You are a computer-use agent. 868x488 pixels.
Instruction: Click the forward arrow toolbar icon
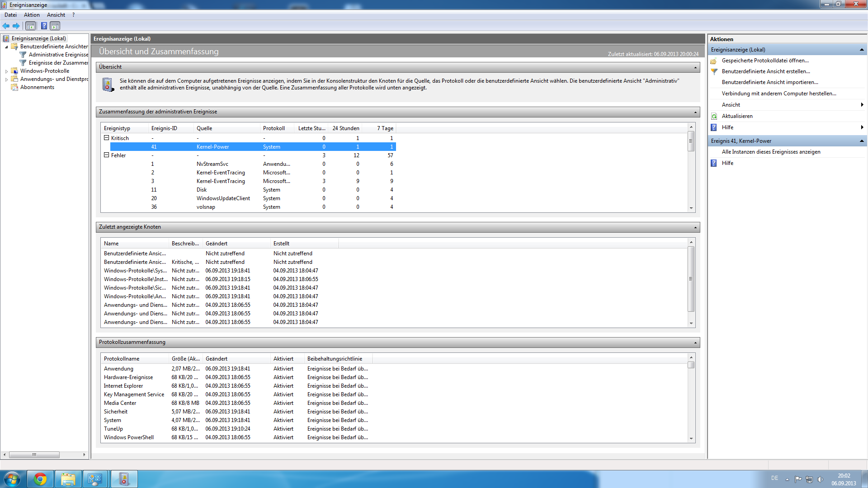coord(16,26)
